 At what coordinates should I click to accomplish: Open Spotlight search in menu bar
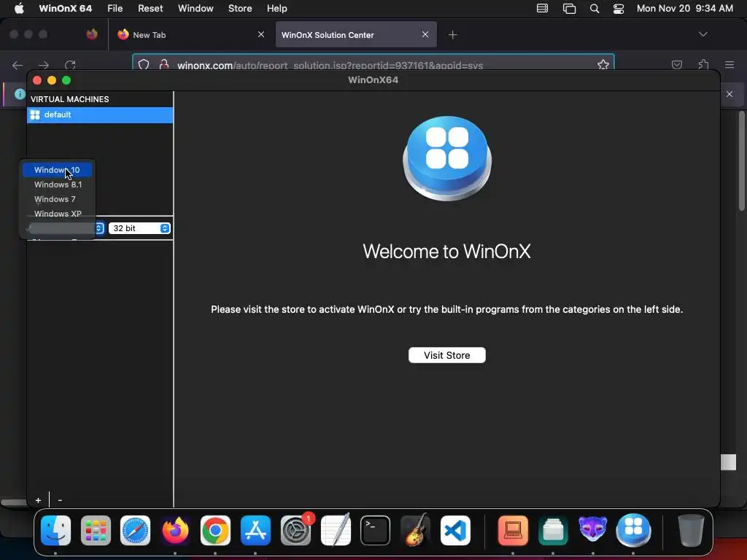click(594, 9)
